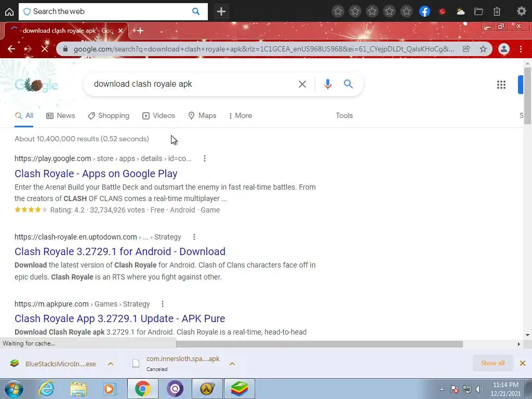The width and height of the screenshot is (532, 399).
Task: Click the vertical scrollbar thumb
Action: pyautogui.click(x=527, y=96)
